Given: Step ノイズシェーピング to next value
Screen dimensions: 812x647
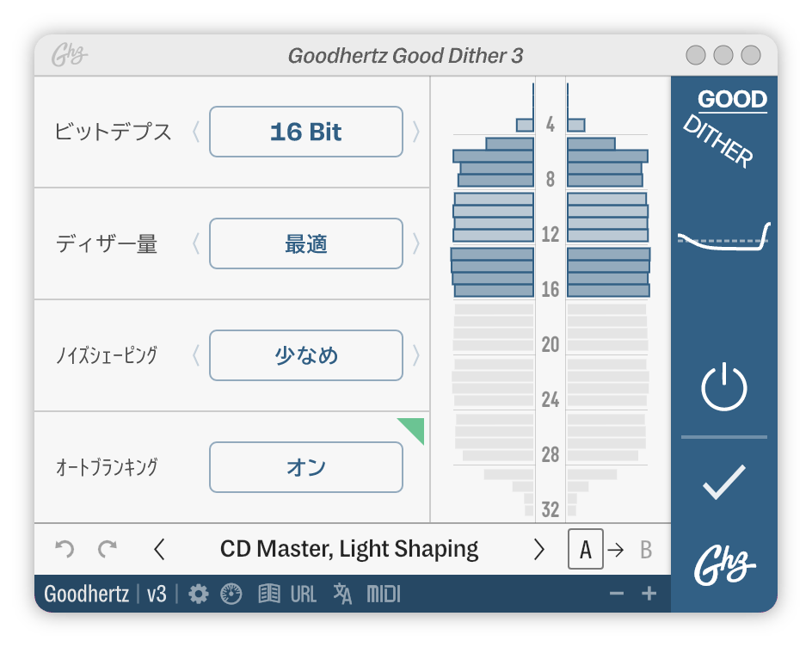Looking at the screenshot, I should click(415, 355).
